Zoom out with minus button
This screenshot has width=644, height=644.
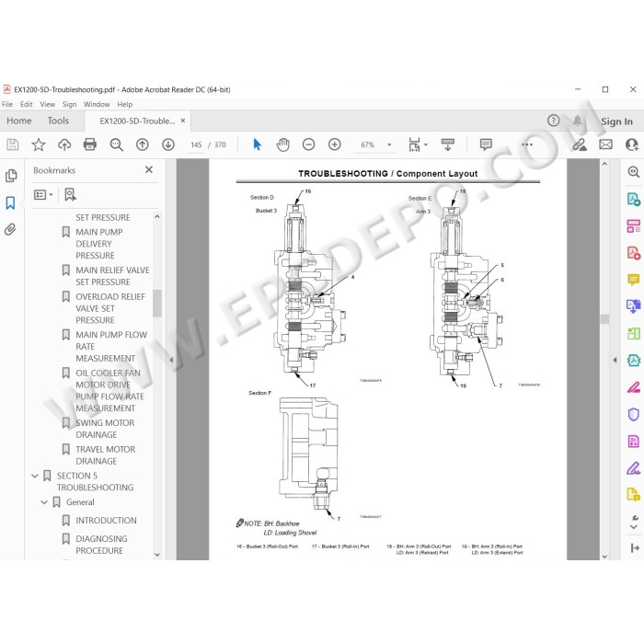coord(308,144)
